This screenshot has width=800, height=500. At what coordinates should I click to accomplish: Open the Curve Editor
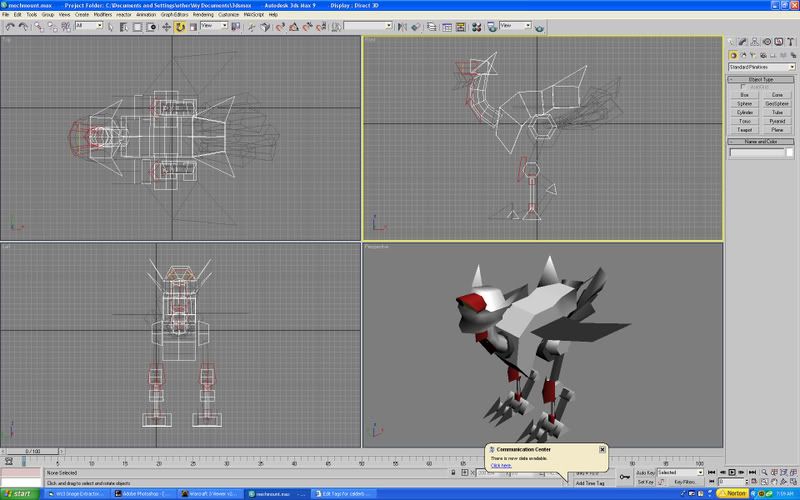coord(447,27)
